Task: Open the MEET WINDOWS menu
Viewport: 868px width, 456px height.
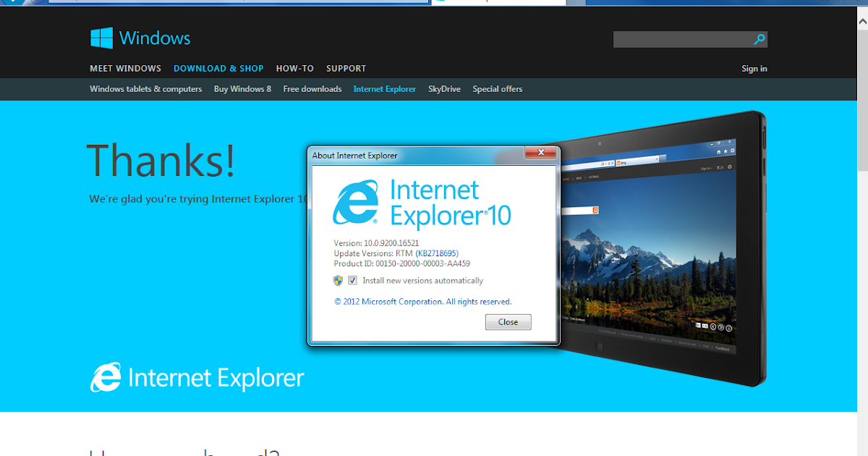Action: [x=125, y=69]
